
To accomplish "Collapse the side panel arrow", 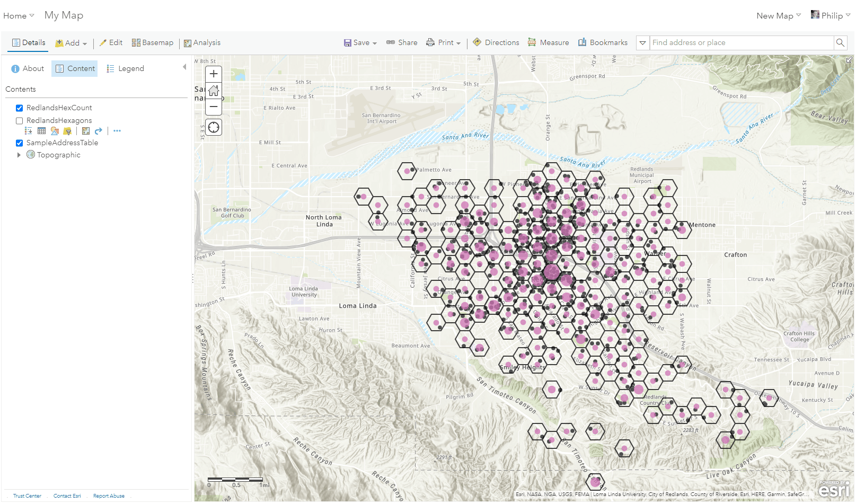I will pos(184,67).
